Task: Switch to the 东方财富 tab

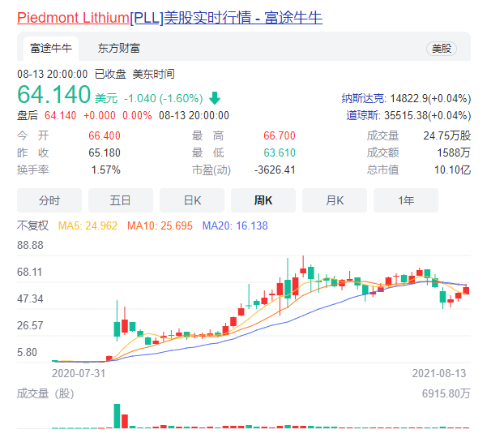Action: (x=118, y=49)
